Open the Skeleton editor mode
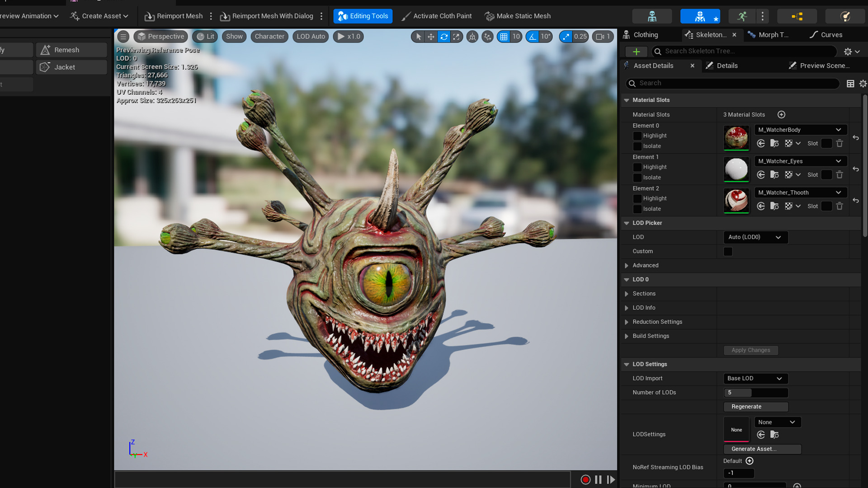The image size is (868, 488). 652,16
